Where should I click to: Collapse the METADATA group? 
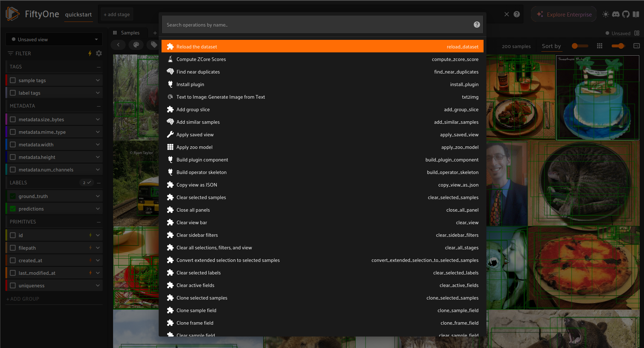(98, 106)
